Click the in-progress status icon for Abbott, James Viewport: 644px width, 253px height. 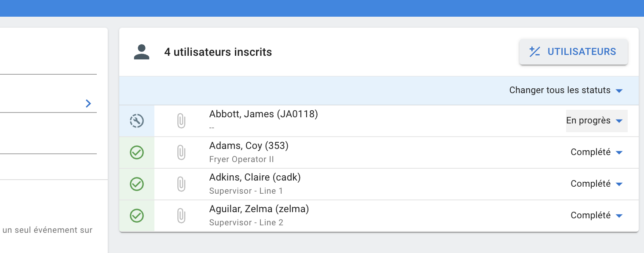pyautogui.click(x=137, y=121)
